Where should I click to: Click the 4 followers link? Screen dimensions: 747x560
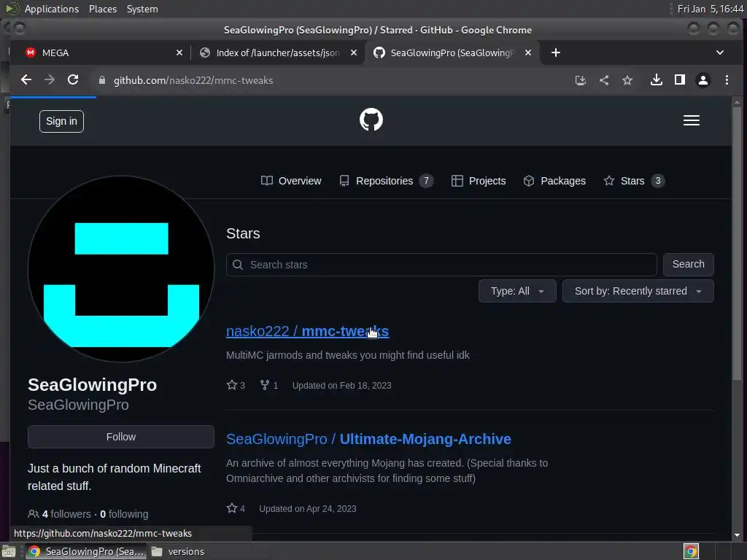coord(66,514)
